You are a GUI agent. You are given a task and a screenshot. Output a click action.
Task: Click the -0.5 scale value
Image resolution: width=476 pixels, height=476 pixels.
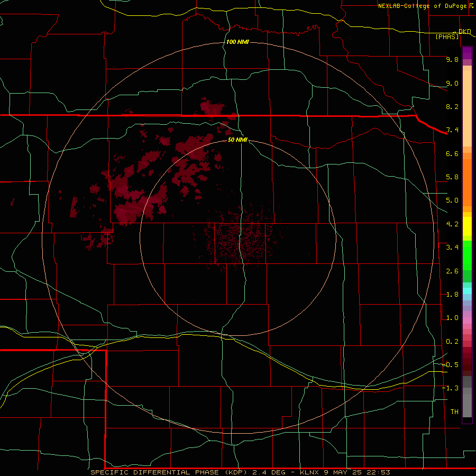pyautogui.click(x=450, y=364)
